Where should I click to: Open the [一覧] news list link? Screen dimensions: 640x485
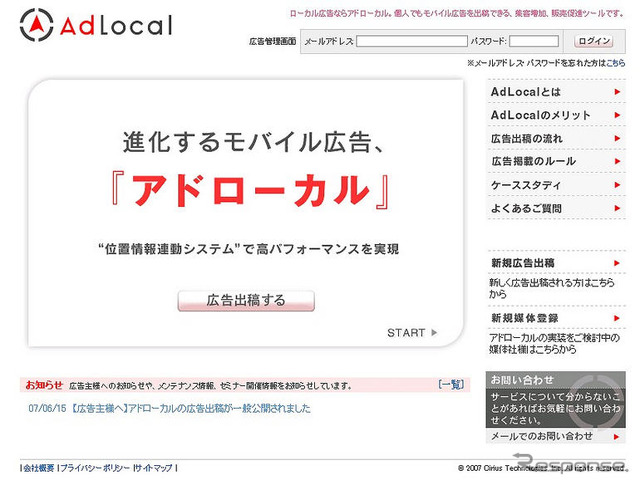click(451, 385)
